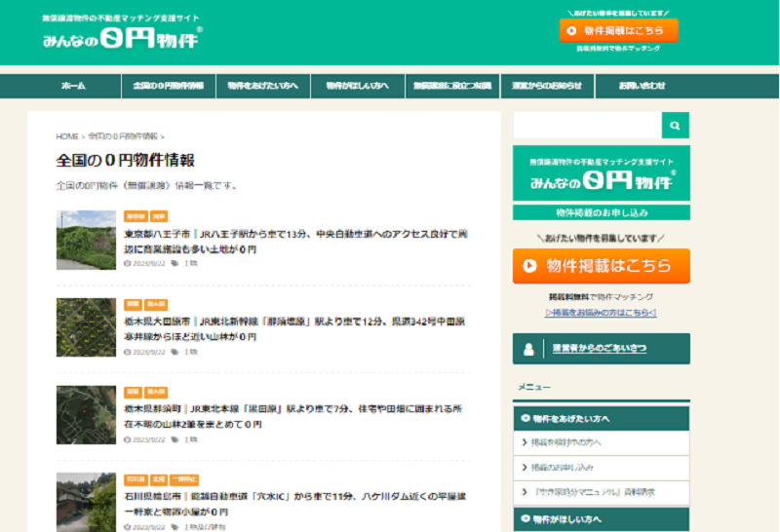This screenshot has width=780, height=532.
Task: Click the HOME breadcrumb link
Action: (x=66, y=136)
